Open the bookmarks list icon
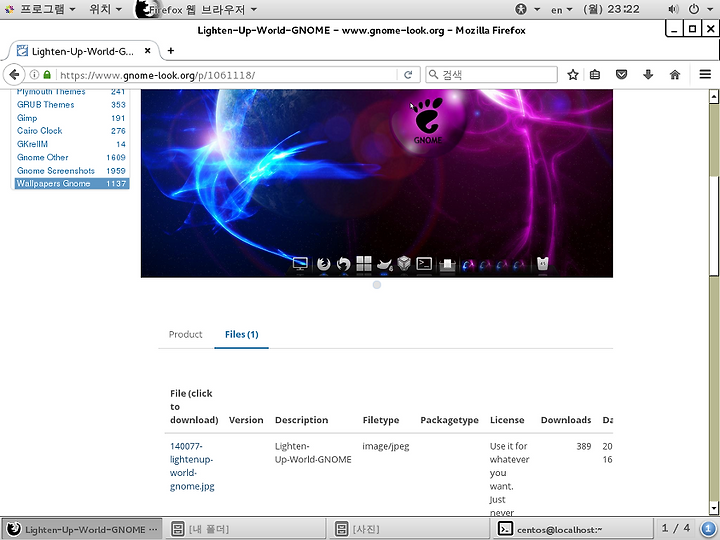This screenshot has height=540, width=720. coord(595,74)
